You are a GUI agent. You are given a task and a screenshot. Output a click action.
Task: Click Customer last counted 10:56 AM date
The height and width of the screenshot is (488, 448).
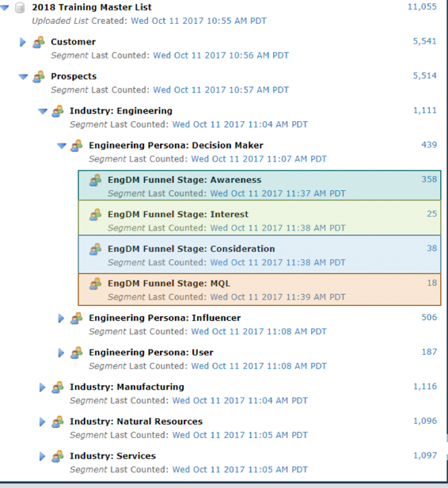tap(221, 55)
